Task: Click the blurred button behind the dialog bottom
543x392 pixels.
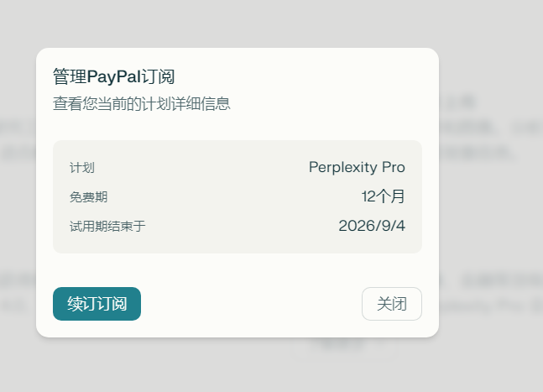Action: click(x=341, y=344)
